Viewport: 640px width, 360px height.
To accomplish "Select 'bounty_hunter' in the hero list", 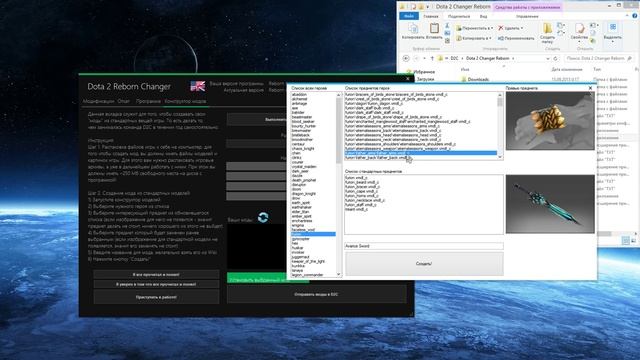I will pyautogui.click(x=304, y=126).
